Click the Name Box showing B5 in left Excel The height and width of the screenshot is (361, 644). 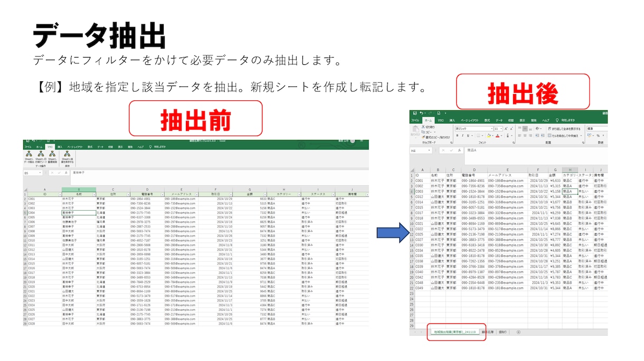pyautogui.click(x=32, y=173)
